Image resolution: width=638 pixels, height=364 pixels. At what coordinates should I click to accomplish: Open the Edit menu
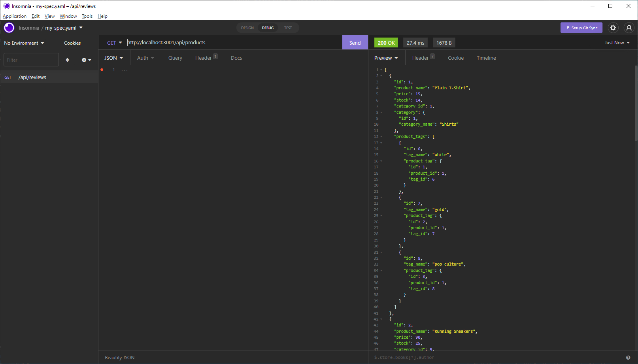click(x=36, y=16)
